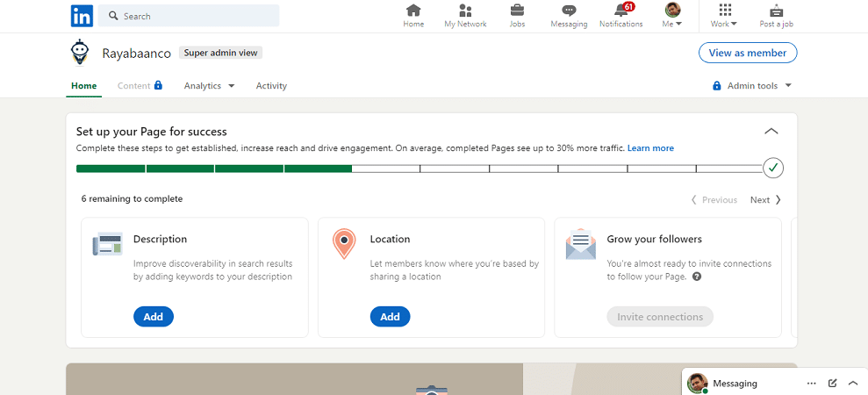Click the Post a job icon
The height and width of the screenshot is (395, 868).
[x=776, y=16]
